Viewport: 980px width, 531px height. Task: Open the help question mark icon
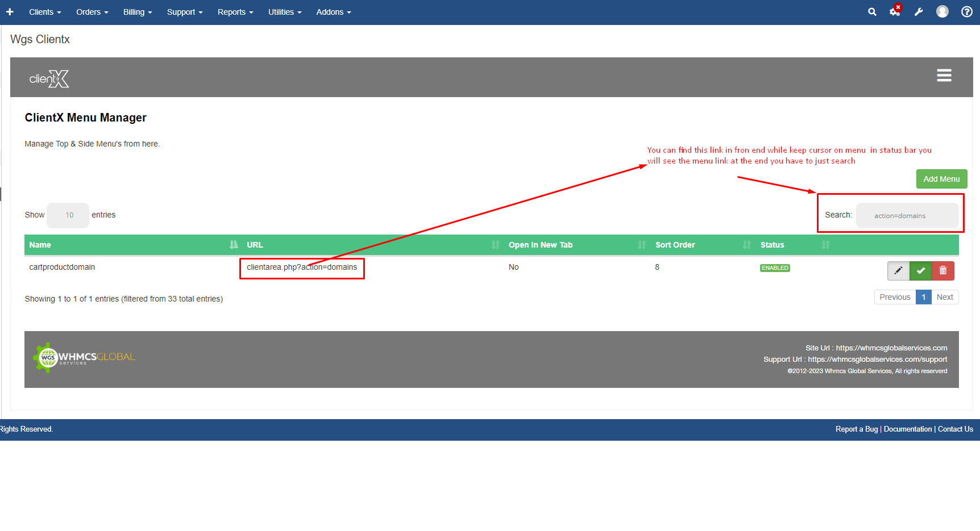pos(966,12)
